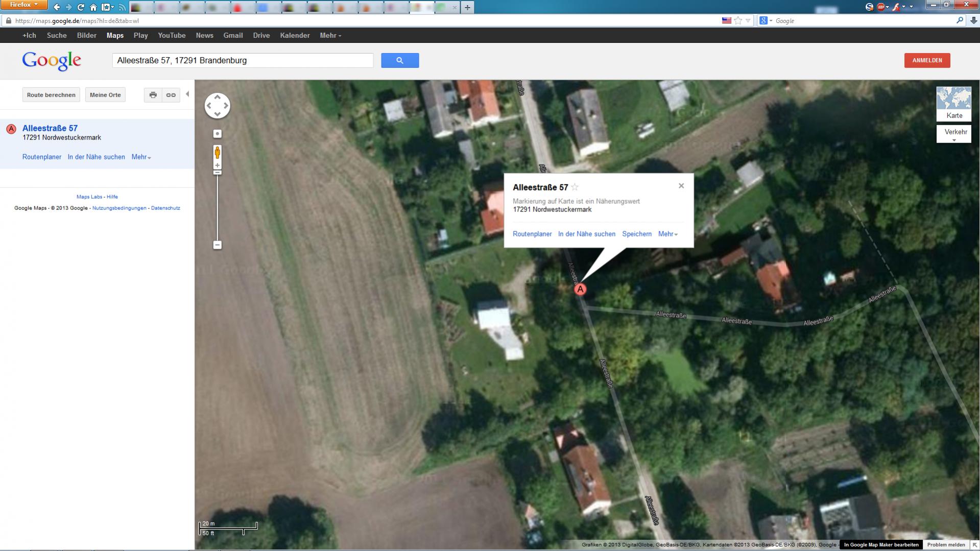This screenshot has width=980, height=551.
Task: Open a new tab with the plus button
Action: [x=467, y=7]
